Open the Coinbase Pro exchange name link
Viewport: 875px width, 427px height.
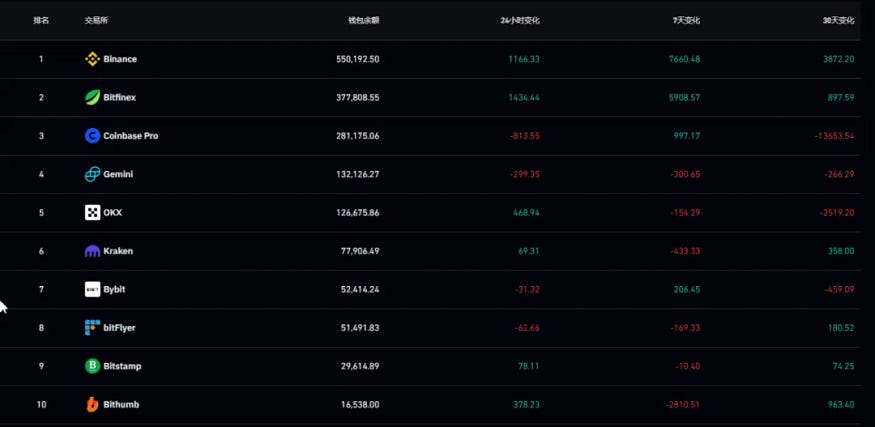[131, 136]
